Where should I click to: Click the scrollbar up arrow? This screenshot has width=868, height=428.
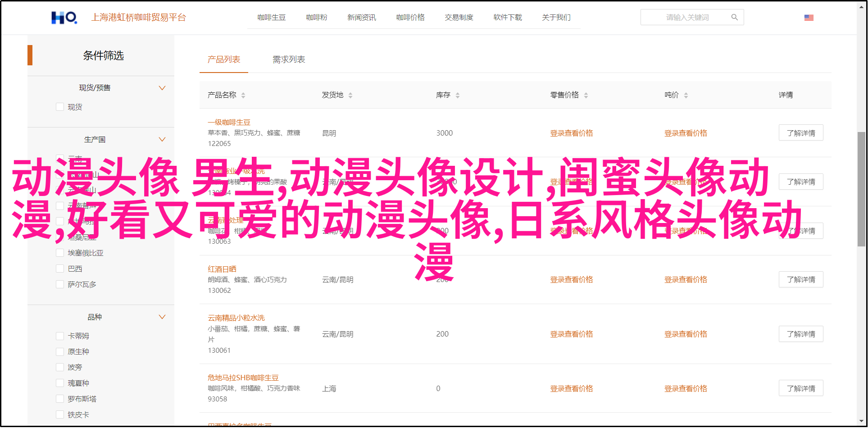click(861, 8)
